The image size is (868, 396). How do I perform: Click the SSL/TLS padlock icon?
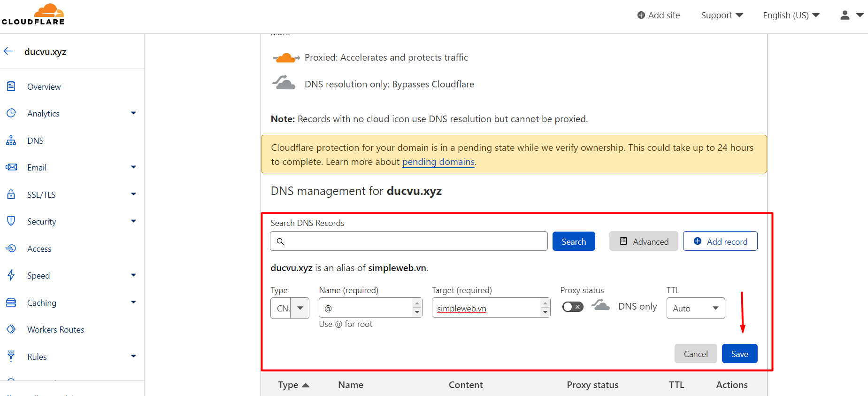click(x=11, y=194)
